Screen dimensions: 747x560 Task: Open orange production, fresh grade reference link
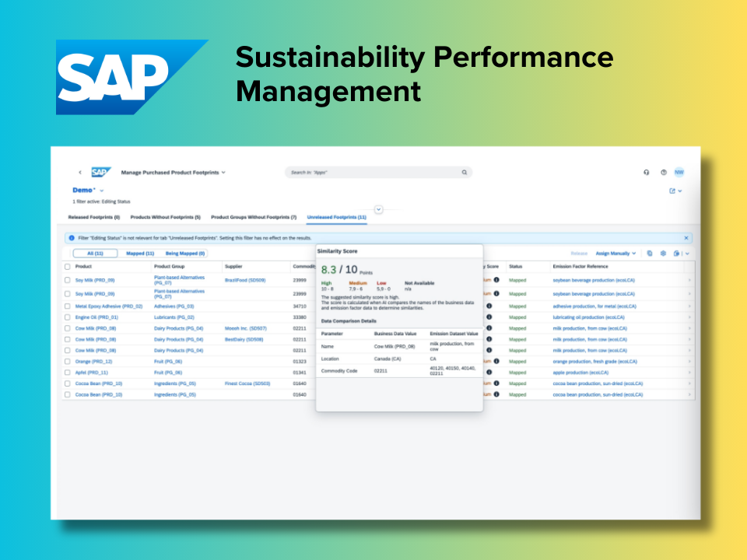point(594,362)
